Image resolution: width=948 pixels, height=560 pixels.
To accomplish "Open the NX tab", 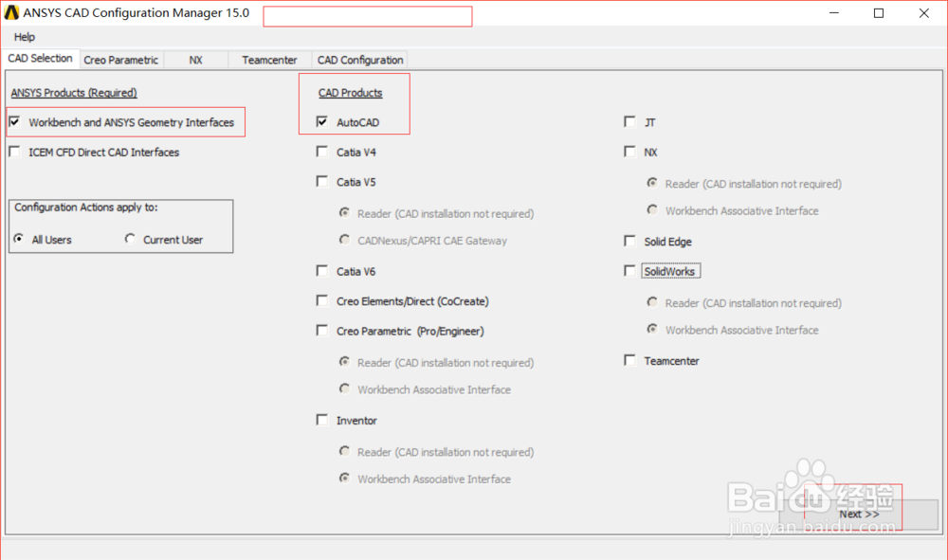I will point(195,60).
